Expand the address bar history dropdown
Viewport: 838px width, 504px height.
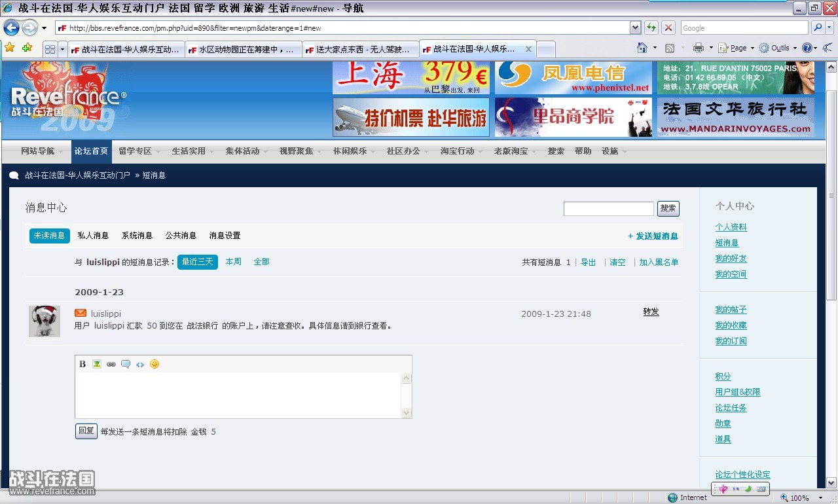[635, 28]
